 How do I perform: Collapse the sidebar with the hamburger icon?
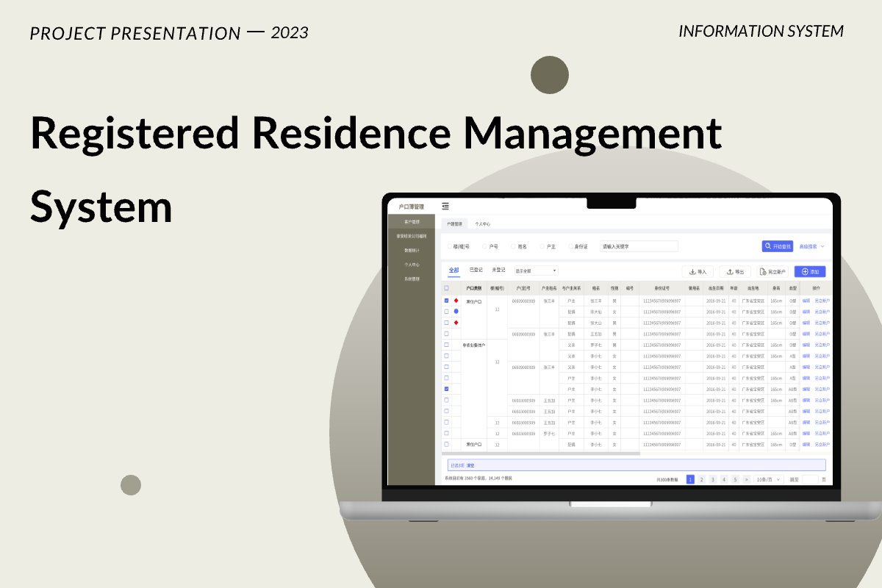point(445,205)
